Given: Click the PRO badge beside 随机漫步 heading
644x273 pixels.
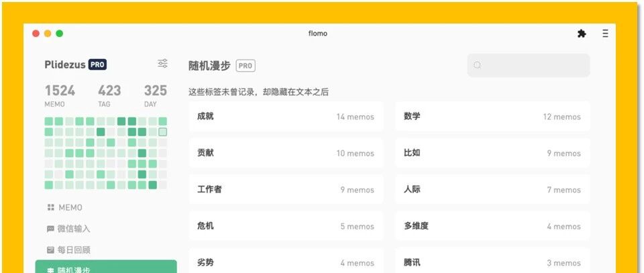Looking at the screenshot, I should click(x=246, y=66).
